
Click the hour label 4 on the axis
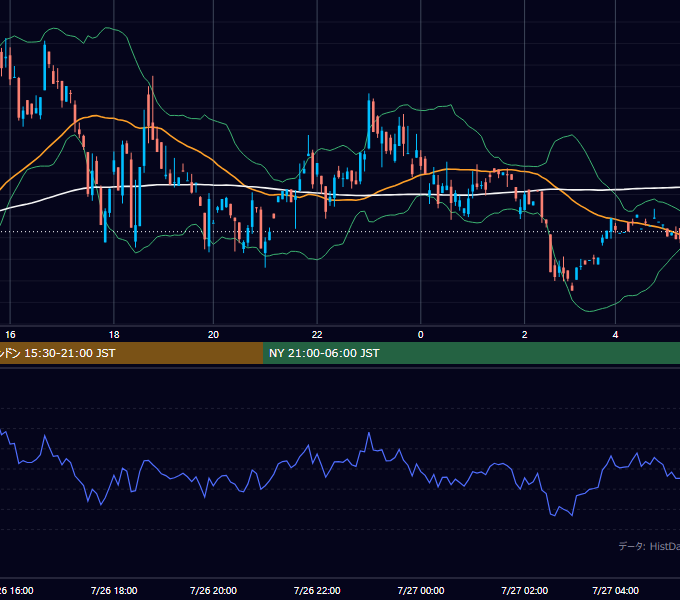pos(615,335)
